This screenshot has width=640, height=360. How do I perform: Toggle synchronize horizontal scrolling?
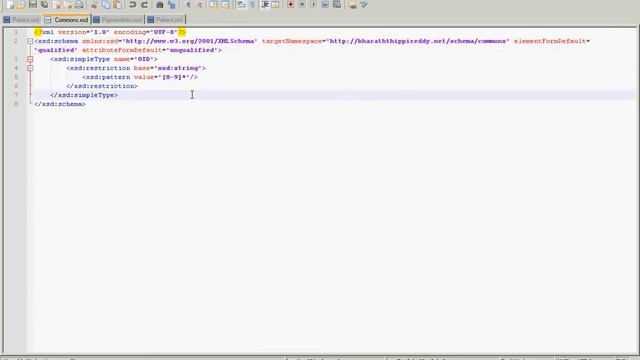tap(225, 5)
